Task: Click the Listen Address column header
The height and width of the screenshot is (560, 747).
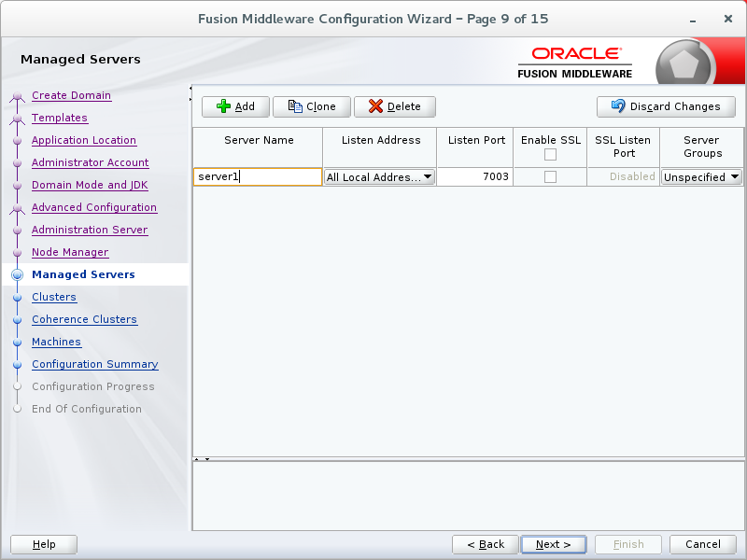Action: click(380, 147)
